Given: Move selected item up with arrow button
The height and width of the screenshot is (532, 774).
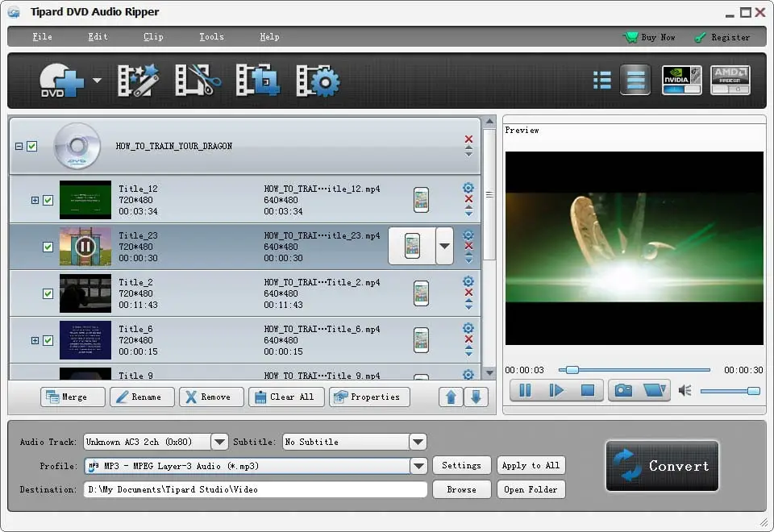Looking at the screenshot, I should pyautogui.click(x=451, y=397).
